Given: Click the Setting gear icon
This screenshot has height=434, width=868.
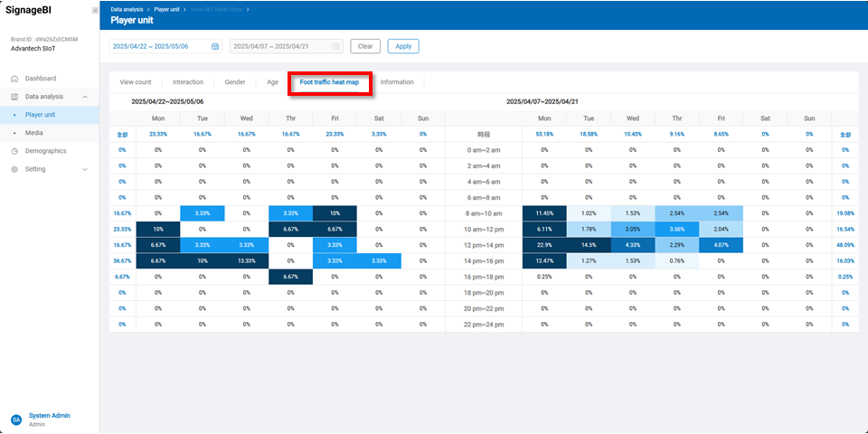Looking at the screenshot, I should coord(14,169).
